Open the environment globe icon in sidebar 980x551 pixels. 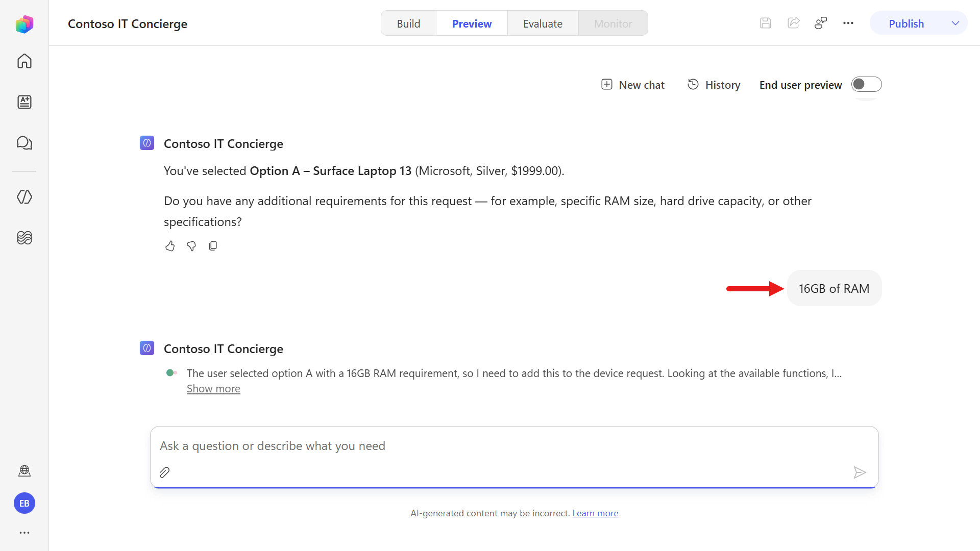point(24,470)
